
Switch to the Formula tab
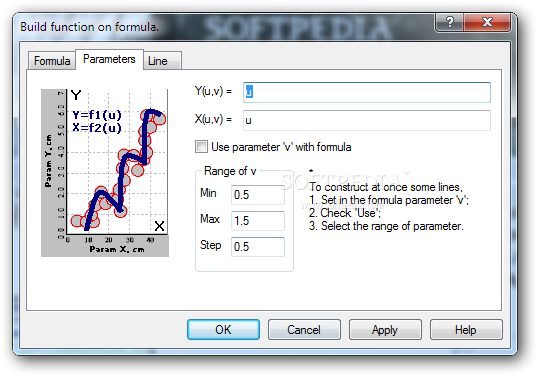pyautogui.click(x=52, y=61)
